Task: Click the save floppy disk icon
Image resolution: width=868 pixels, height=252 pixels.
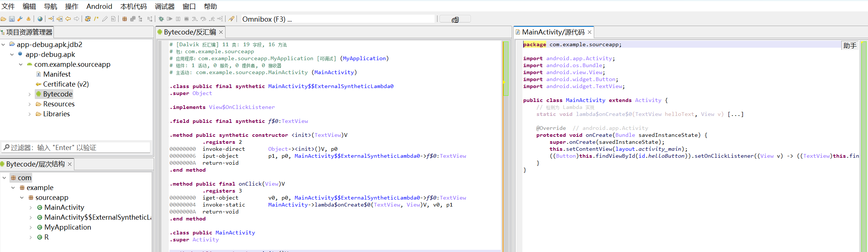Action: click(12, 19)
